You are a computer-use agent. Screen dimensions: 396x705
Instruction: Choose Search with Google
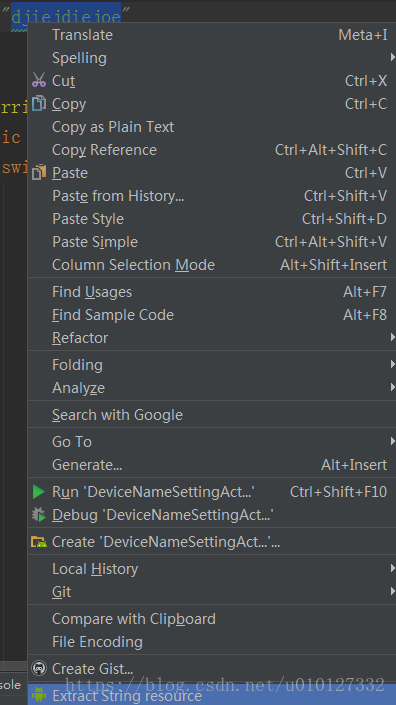point(212,415)
